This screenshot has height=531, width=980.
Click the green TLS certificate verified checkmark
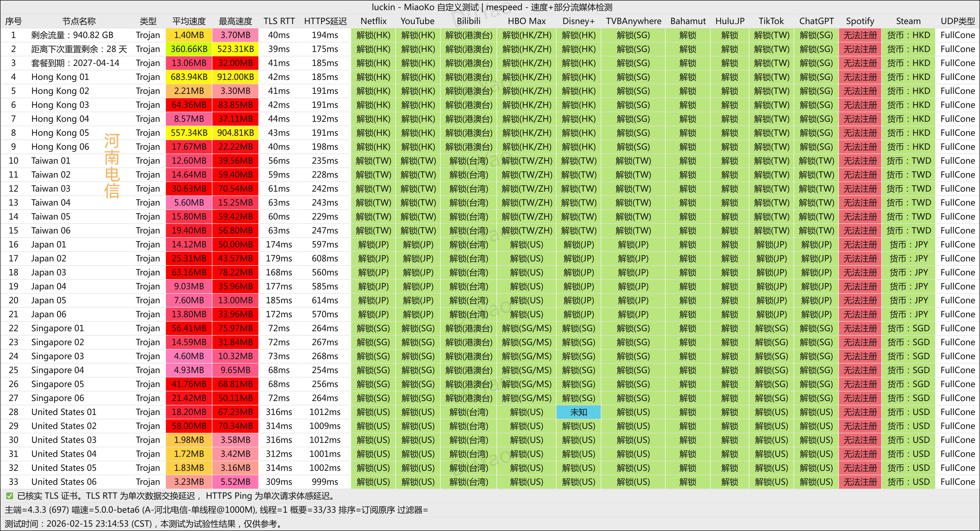[x=9, y=496]
